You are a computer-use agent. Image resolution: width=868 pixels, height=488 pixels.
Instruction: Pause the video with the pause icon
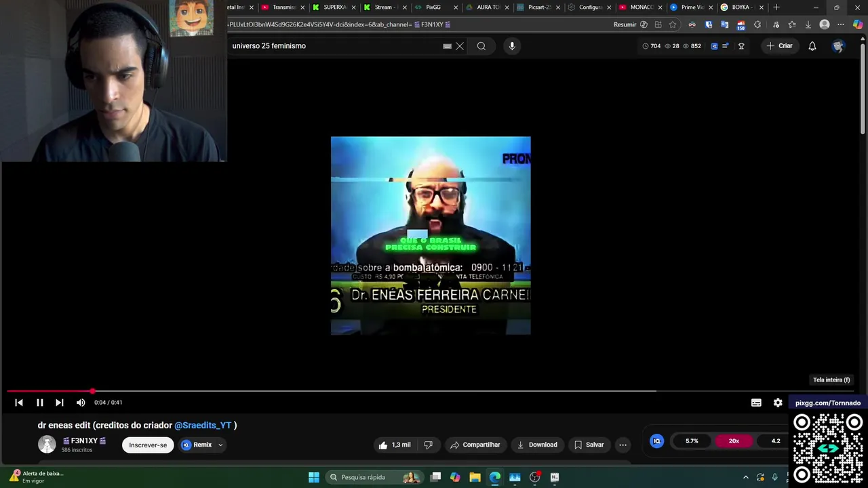(x=39, y=403)
